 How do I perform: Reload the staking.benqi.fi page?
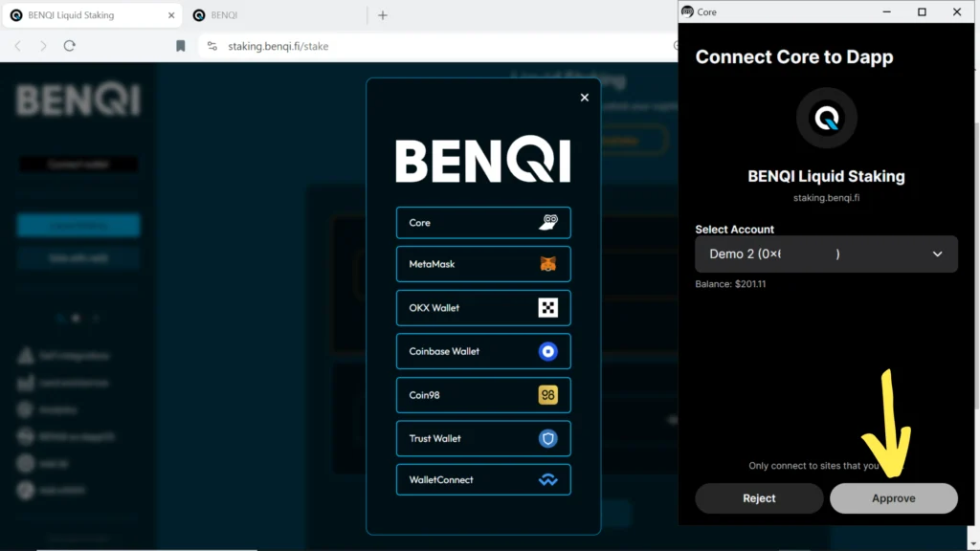coord(70,46)
